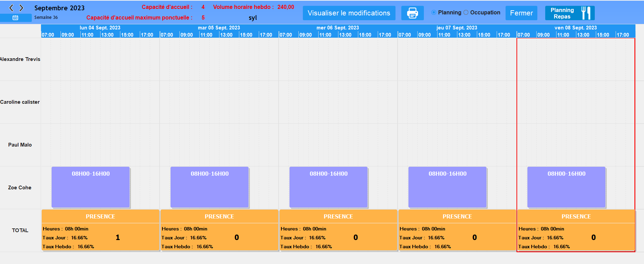Select the Planning radio button
Screen dimensions: 644x264
[434, 13]
